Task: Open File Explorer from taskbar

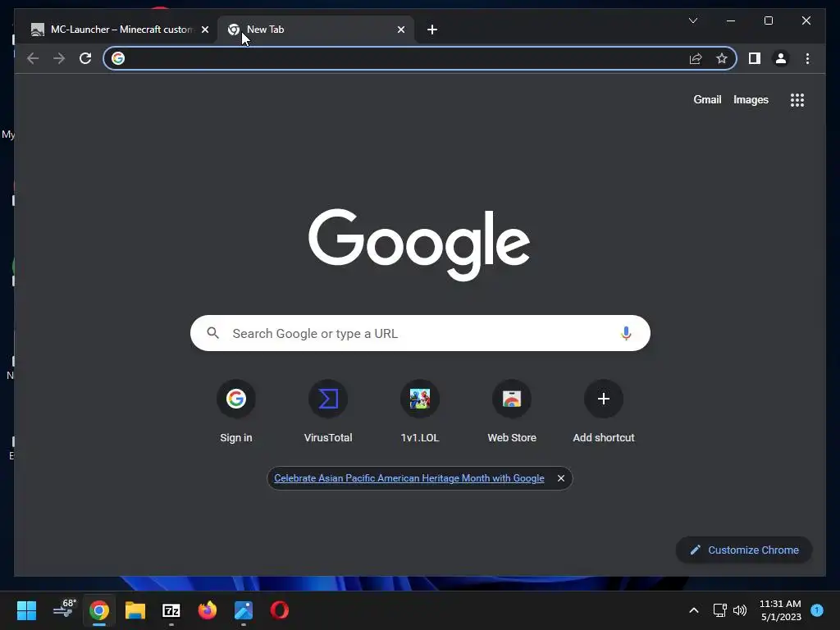Action: (135, 610)
